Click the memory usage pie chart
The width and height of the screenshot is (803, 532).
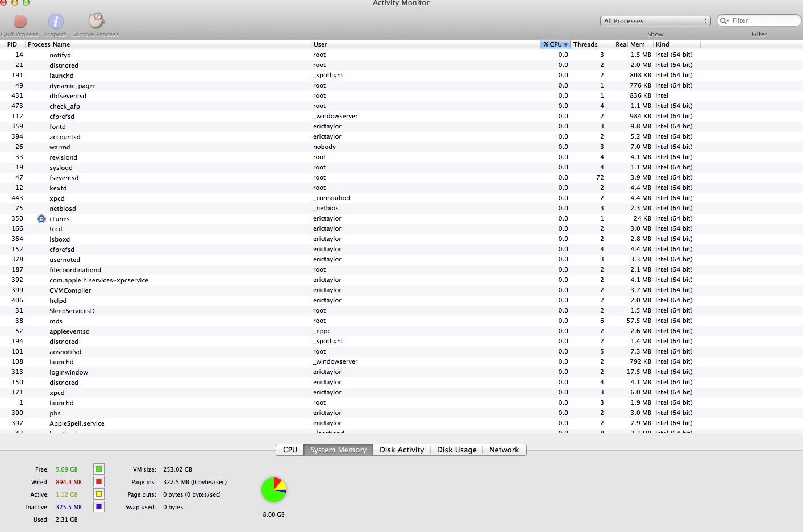(274, 490)
